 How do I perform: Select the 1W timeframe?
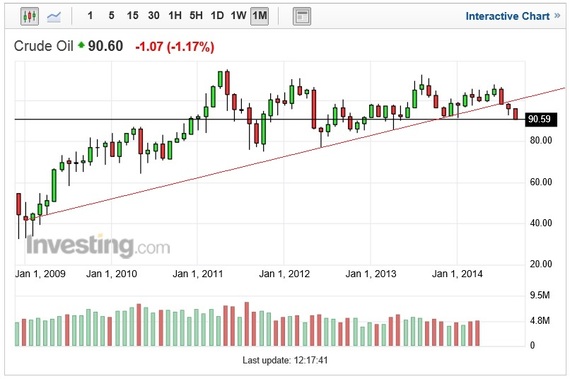[x=238, y=16]
